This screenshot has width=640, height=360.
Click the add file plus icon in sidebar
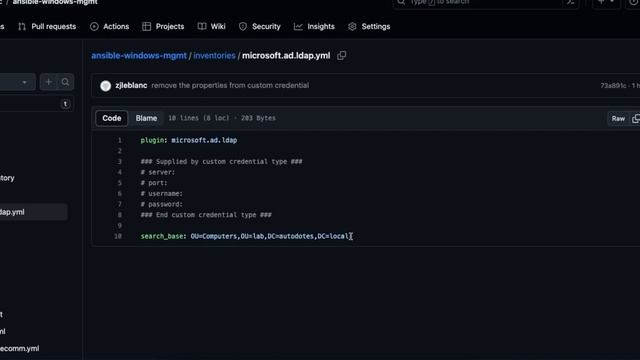tap(48, 82)
